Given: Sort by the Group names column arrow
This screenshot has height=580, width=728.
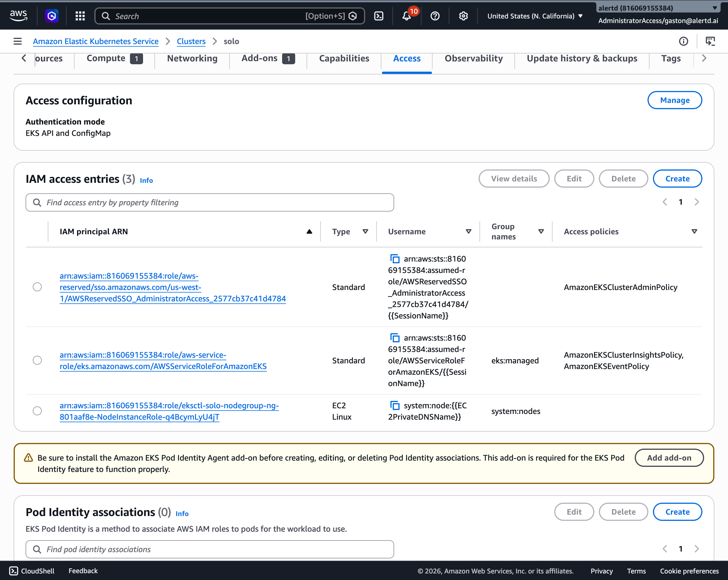Looking at the screenshot, I should (x=541, y=231).
